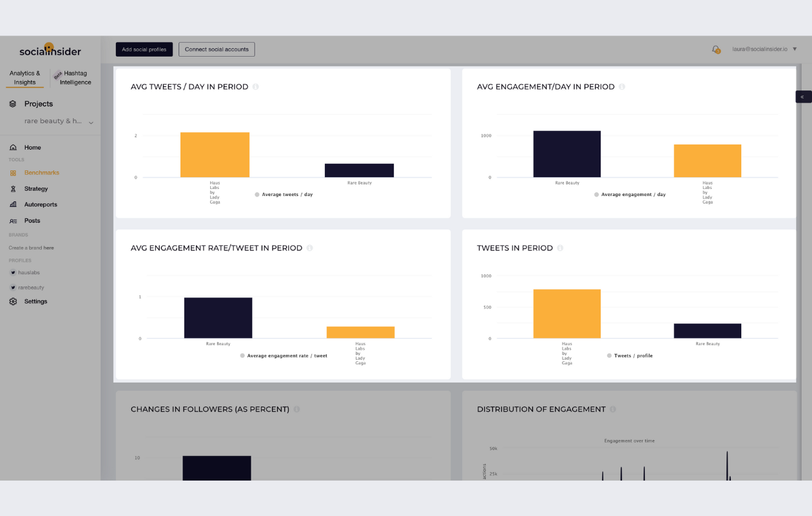Click the Projects stack icon
The image size is (812, 516).
13,104
